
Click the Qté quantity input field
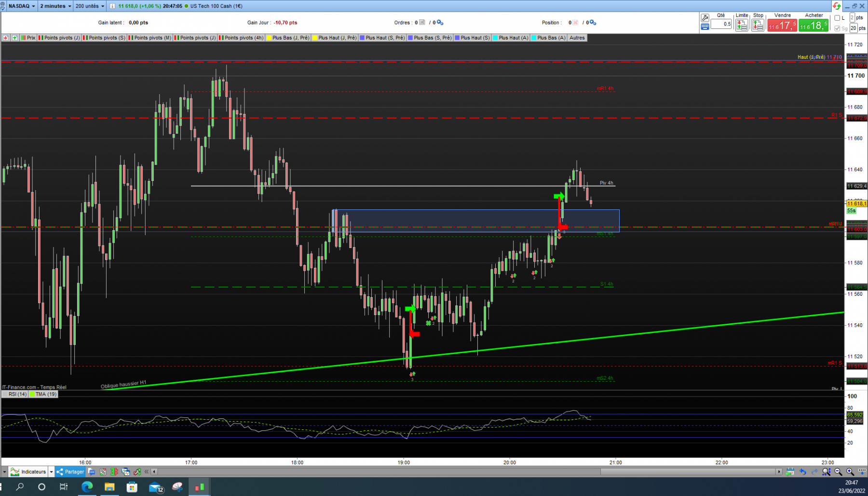pos(721,24)
